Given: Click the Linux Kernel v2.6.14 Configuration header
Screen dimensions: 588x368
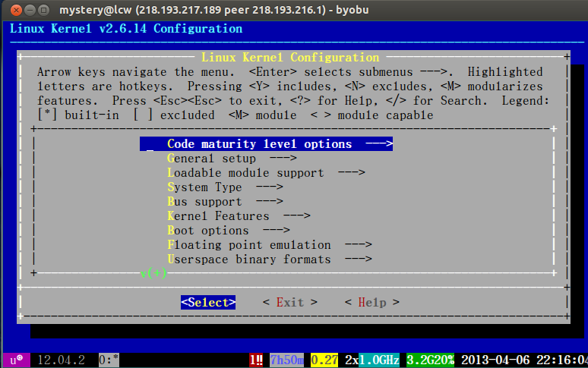Looking at the screenshot, I should tap(126, 29).
